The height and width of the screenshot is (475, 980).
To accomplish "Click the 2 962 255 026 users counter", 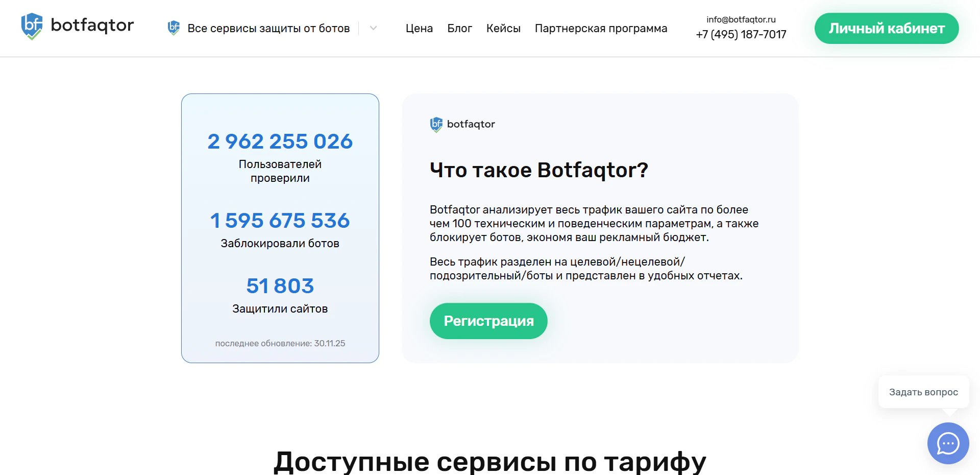I will point(280,141).
